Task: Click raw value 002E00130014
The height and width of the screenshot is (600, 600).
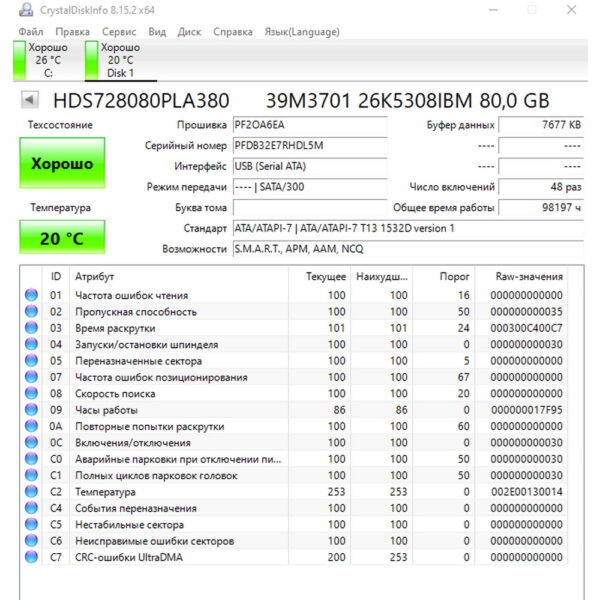Action: pyautogui.click(x=527, y=492)
